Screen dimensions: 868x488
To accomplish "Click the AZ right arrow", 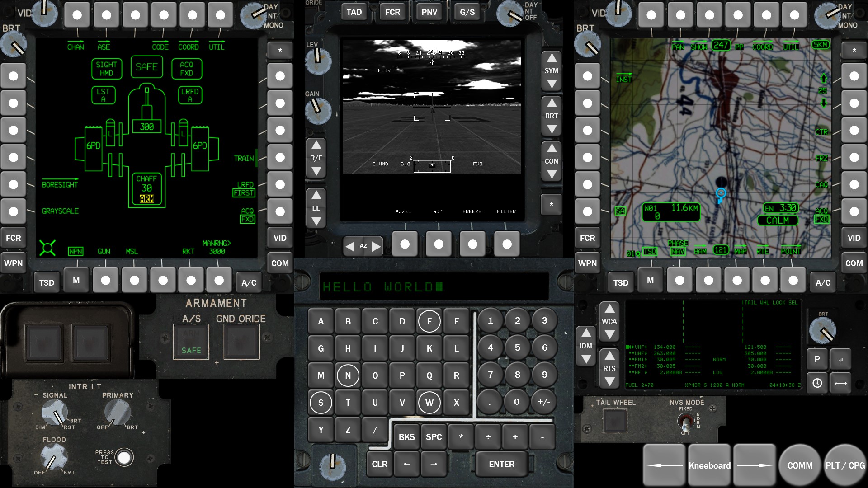I will pyautogui.click(x=376, y=246).
